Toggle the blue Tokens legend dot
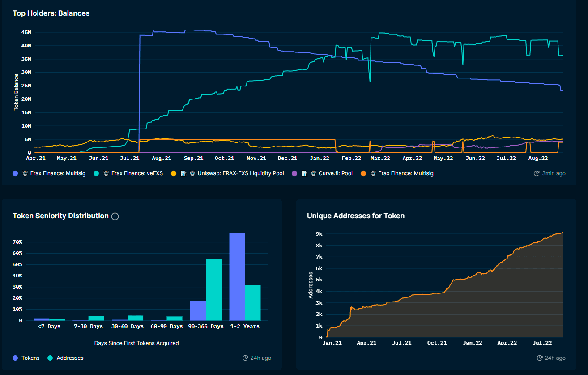 pos(16,358)
